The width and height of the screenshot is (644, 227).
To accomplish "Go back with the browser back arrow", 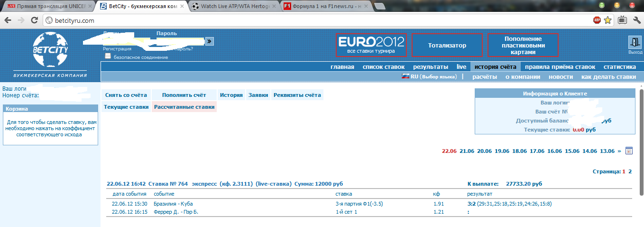I will (x=8, y=20).
